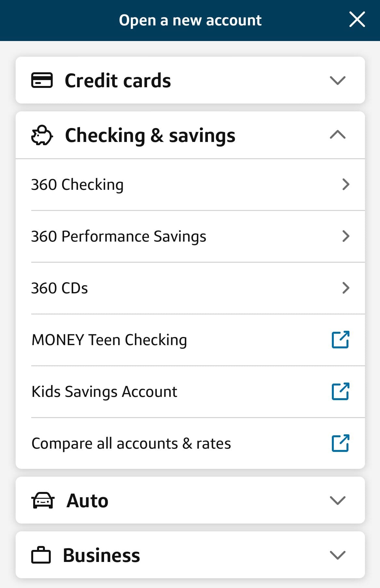Click the external link icon for Compare all accounts

[x=340, y=443]
